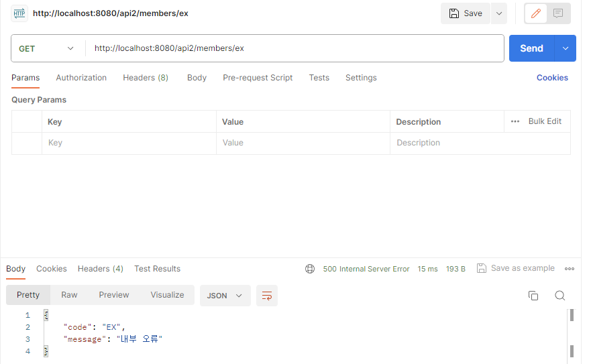This screenshot has width=591, height=364.
Task: Open the request Body tab
Action: 197,78
